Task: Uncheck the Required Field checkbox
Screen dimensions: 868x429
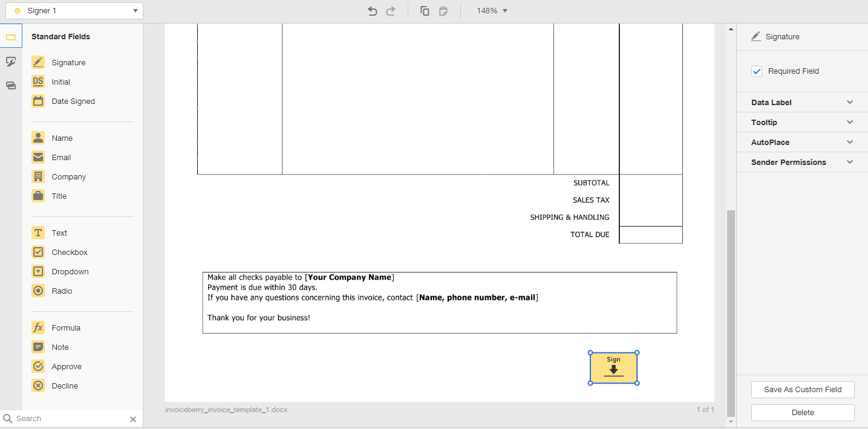Action: point(757,71)
